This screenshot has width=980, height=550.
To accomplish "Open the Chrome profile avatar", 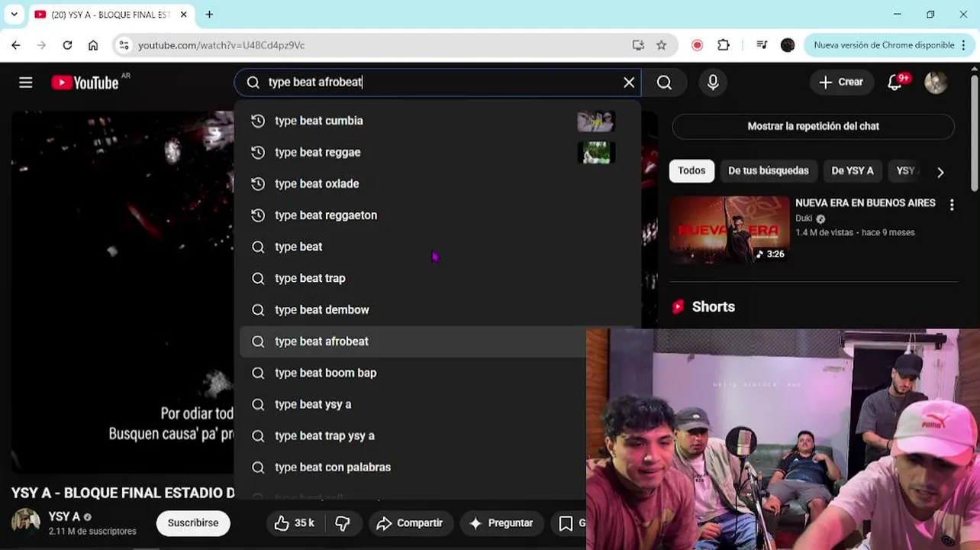I will [788, 45].
